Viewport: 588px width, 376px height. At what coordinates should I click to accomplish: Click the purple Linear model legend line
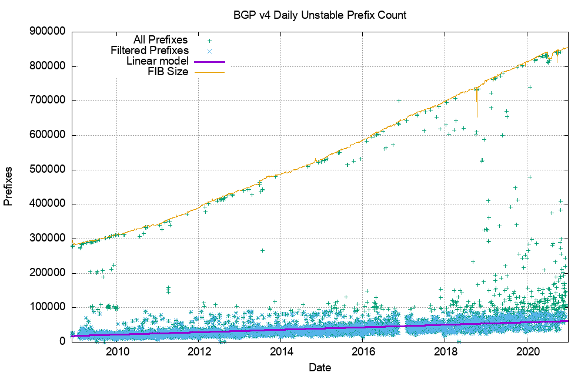209,62
